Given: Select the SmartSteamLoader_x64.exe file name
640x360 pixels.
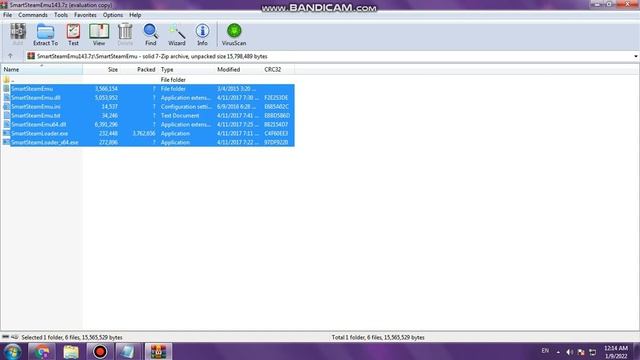Looking at the screenshot, I should [x=44, y=142].
